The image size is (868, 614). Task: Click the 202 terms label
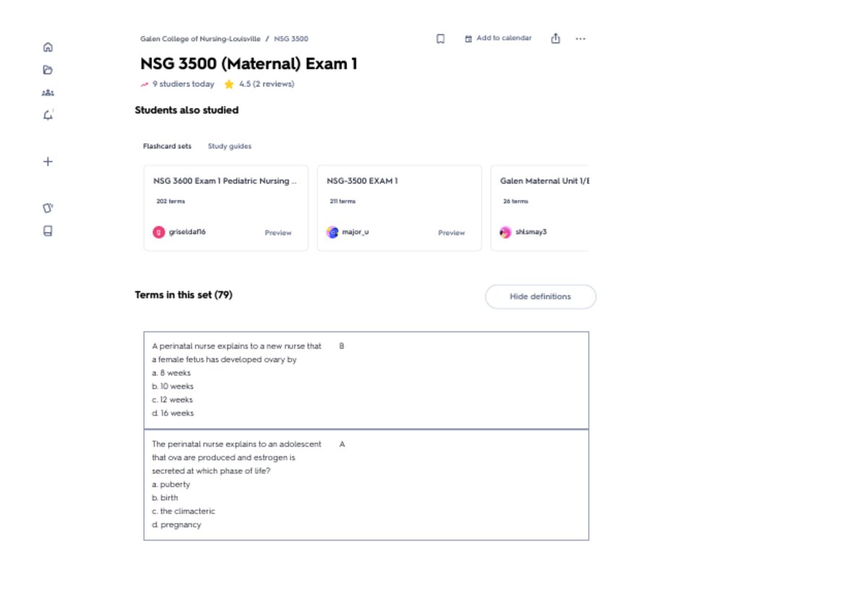coord(171,202)
